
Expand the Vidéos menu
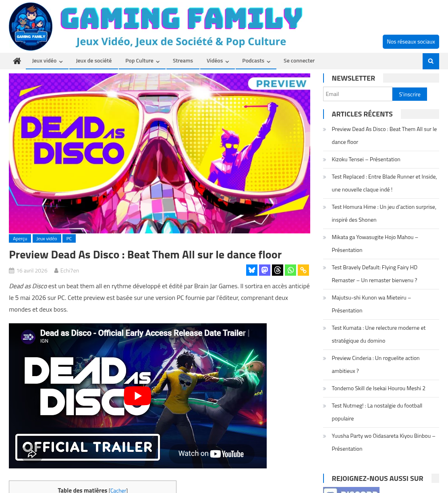point(218,61)
